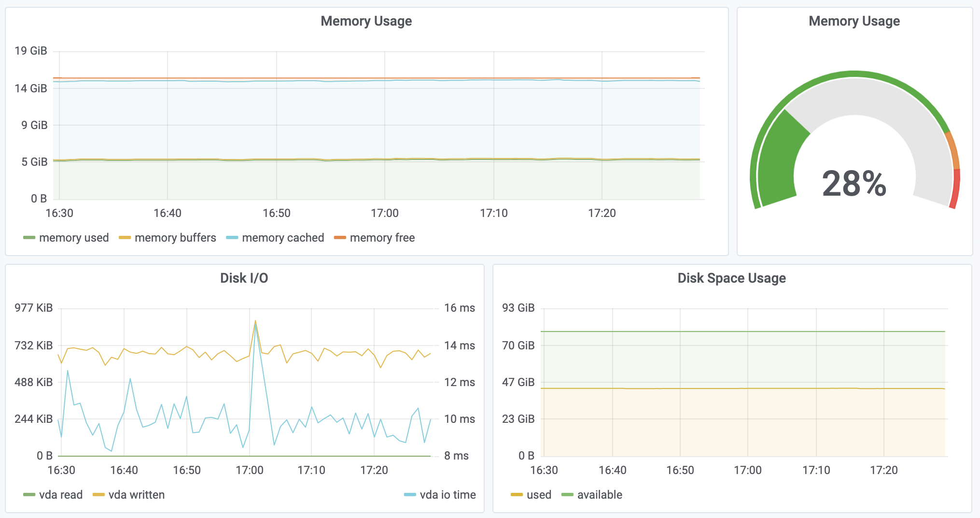Open the Disk Space Usage panel title menu
980x518 pixels.
(x=731, y=278)
